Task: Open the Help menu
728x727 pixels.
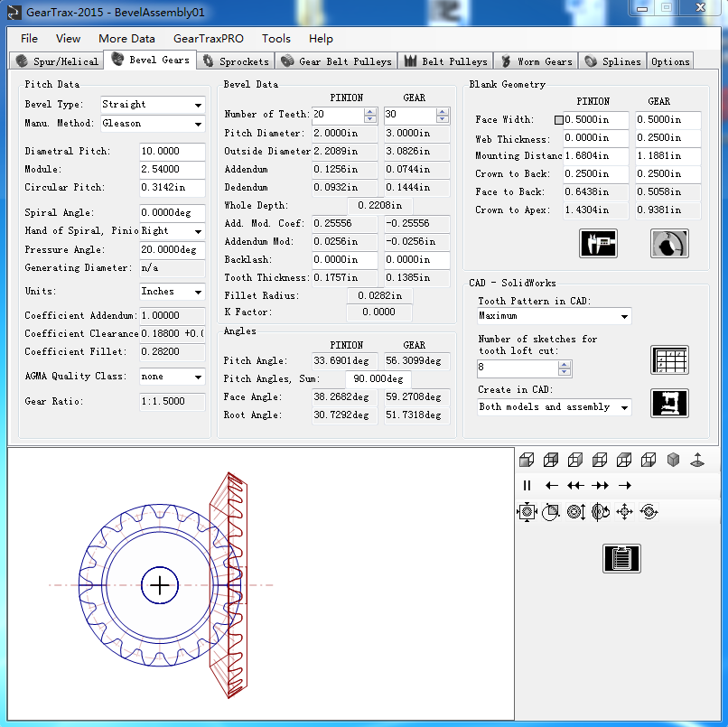Action: pyautogui.click(x=321, y=39)
